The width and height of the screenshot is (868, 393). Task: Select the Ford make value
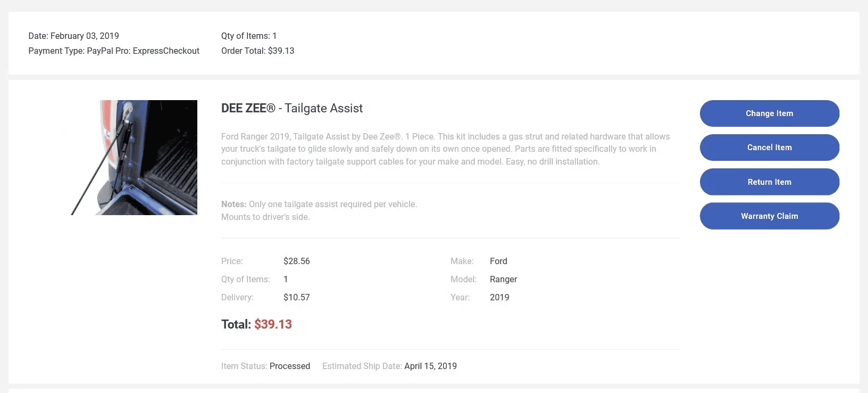click(x=498, y=261)
